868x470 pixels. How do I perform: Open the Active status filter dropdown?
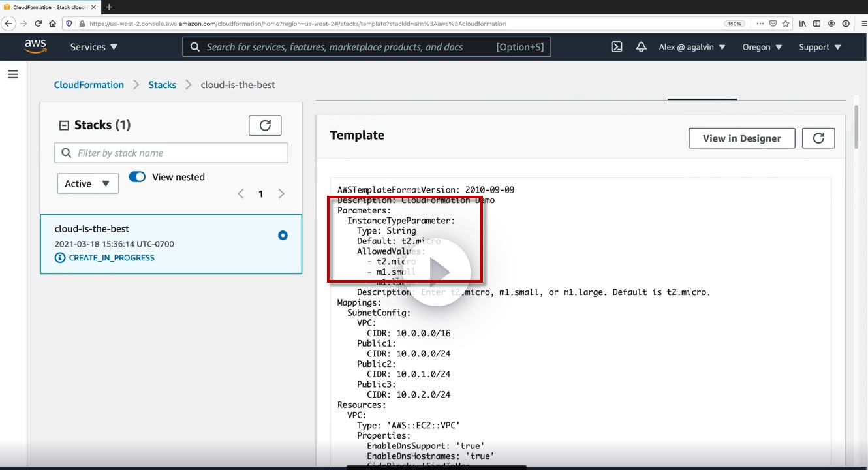[x=88, y=183]
